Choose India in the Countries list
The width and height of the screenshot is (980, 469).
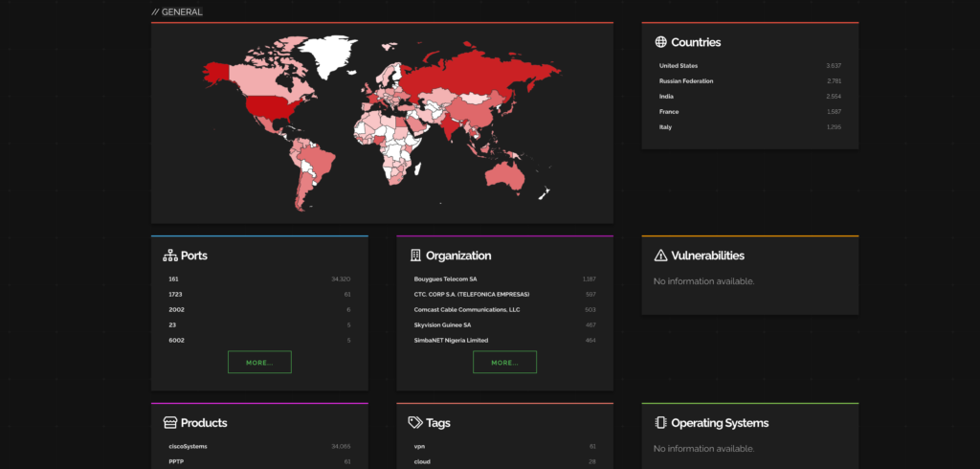(x=666, y=97)
